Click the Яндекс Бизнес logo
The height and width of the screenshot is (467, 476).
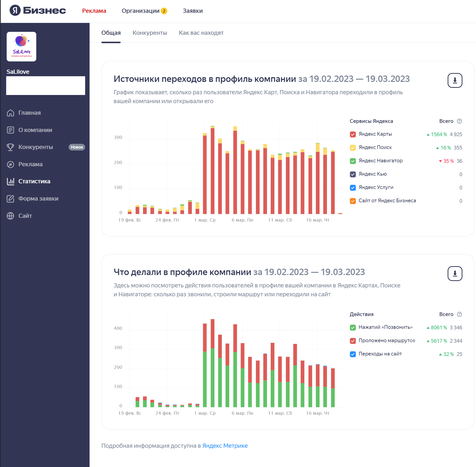(x=38, y=10)
